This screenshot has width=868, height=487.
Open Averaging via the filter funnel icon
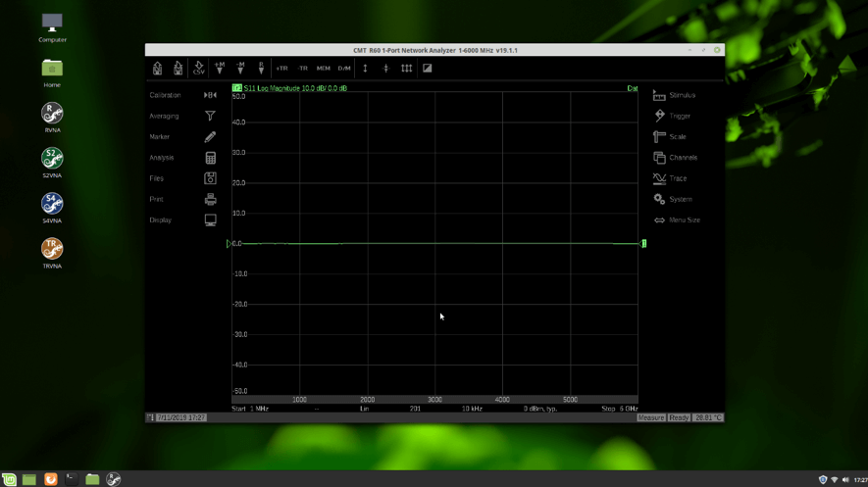[x=210, y=116]
